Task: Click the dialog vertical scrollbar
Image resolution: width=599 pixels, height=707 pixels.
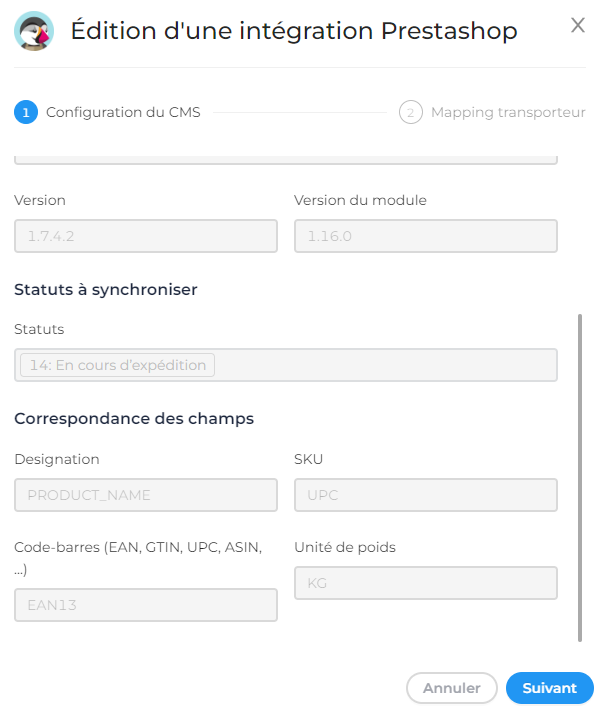Action: tap(580, 478)
